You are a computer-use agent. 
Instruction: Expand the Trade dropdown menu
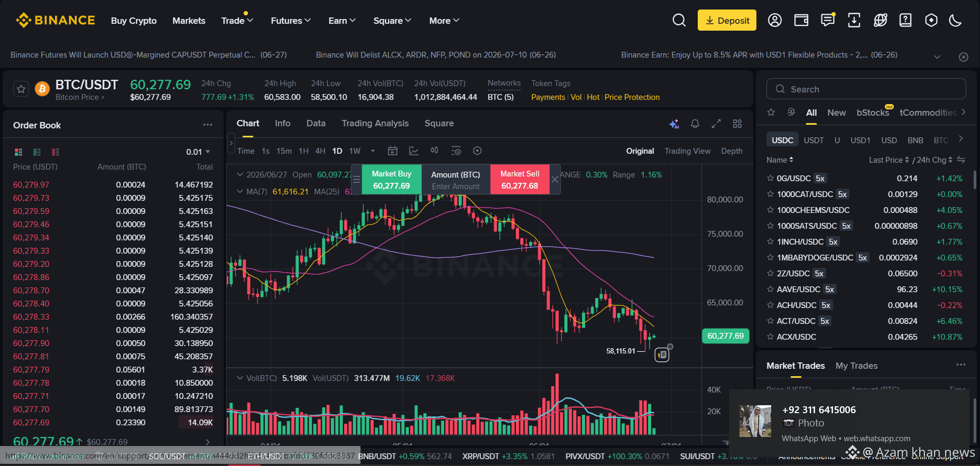tap(237, 21)
